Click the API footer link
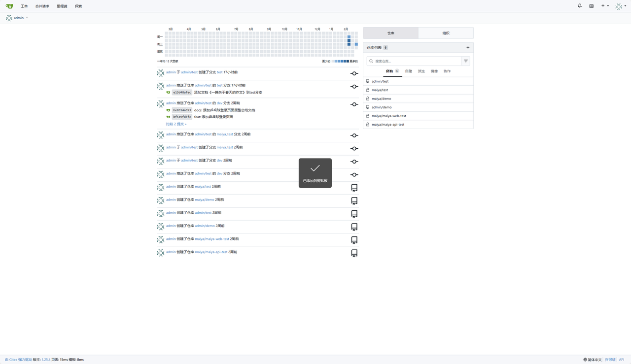Image resolution: width=631 pixels, height=364 pixels. [622, 360]
